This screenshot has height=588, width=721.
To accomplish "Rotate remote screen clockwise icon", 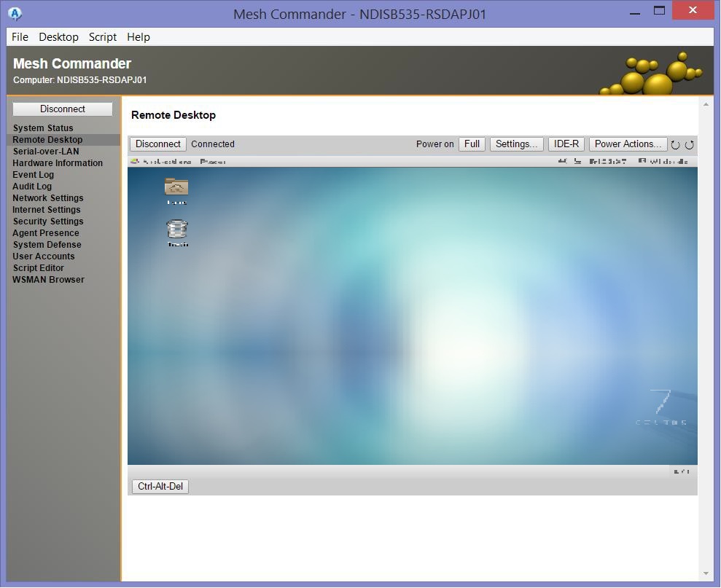I will coord(689,145).
